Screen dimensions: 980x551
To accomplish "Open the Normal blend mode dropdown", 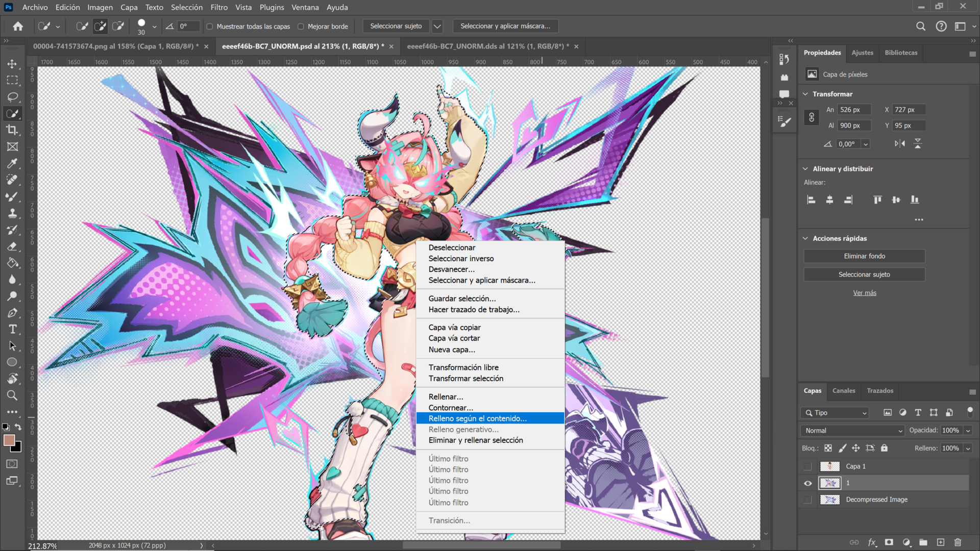I will [852, 431].
